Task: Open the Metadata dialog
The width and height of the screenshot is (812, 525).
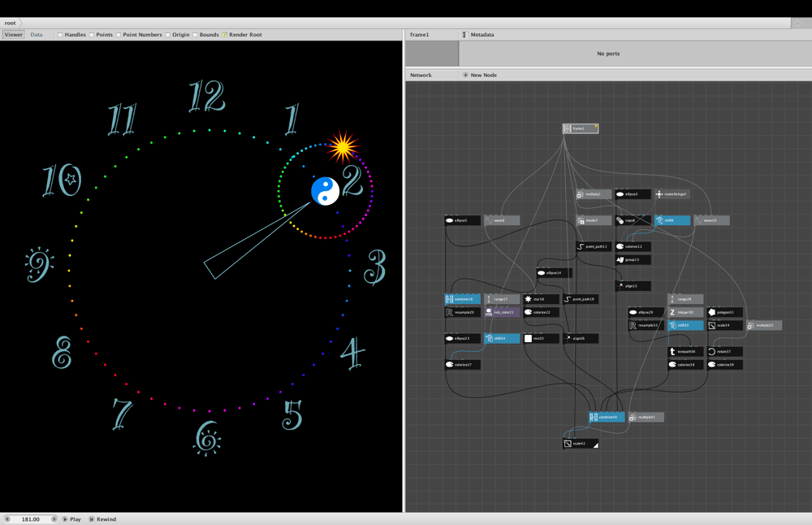Action: [478, 35]
